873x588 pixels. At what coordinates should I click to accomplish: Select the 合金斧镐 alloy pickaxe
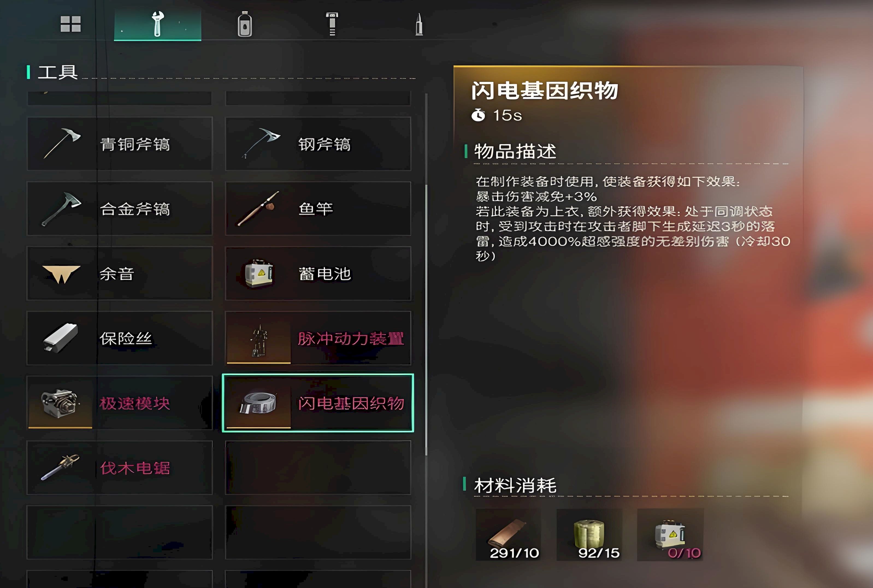click(x=120, y=209)
